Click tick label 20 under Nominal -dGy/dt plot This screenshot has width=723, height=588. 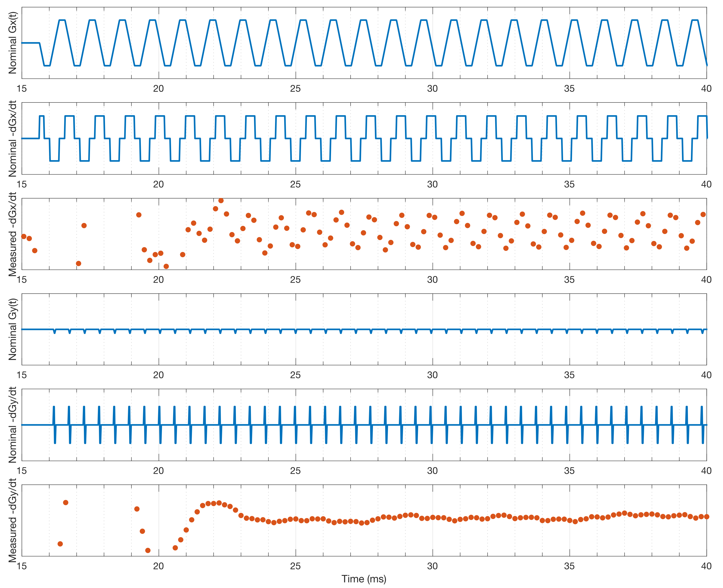coord(158,471)
